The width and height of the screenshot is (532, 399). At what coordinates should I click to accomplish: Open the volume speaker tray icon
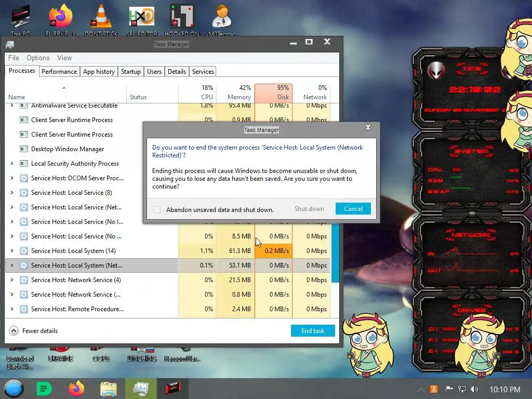(474, 389)
